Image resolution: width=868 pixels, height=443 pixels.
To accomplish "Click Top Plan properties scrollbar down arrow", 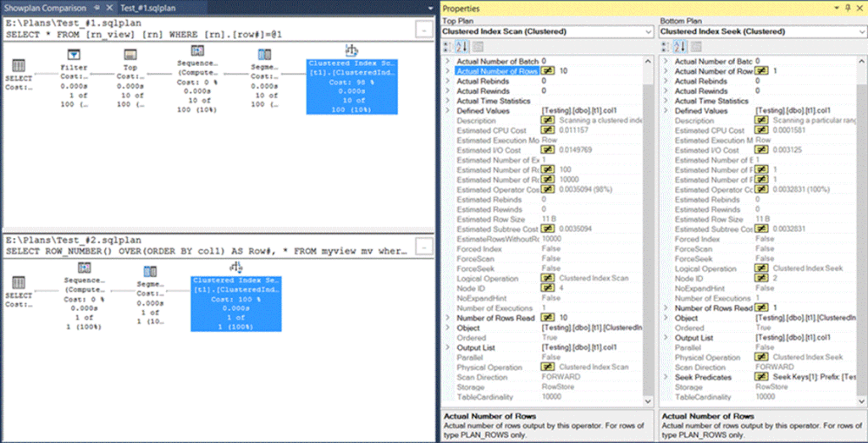I will (x=649, y=400).
